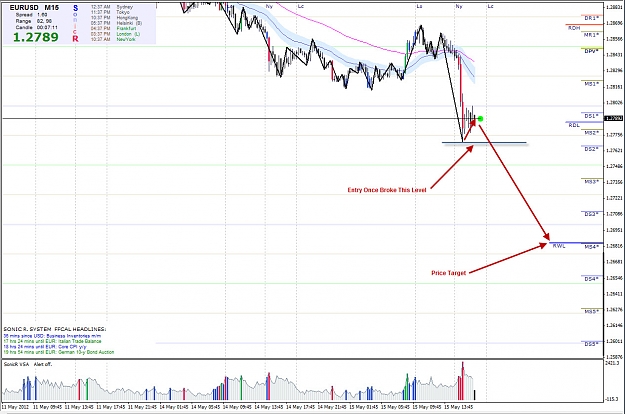Click the DPV* daily pivot label
625x414 pixels.
coord(592,51)
